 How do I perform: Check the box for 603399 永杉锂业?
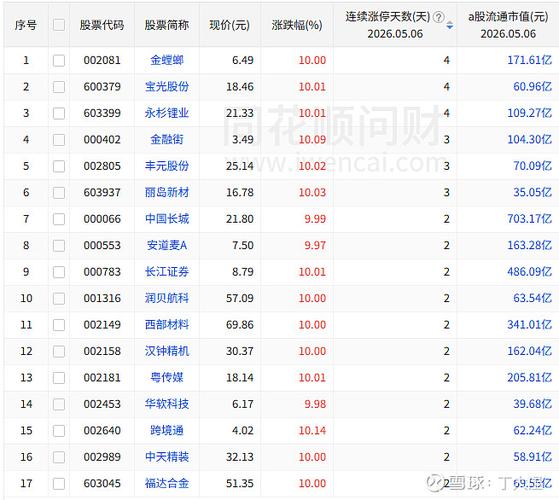[x=59, y=113]
